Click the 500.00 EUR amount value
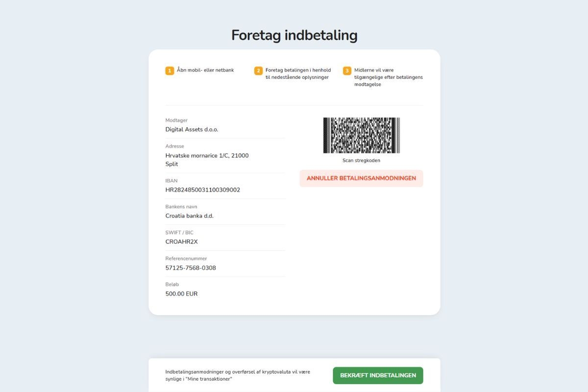 pos(182,294)
